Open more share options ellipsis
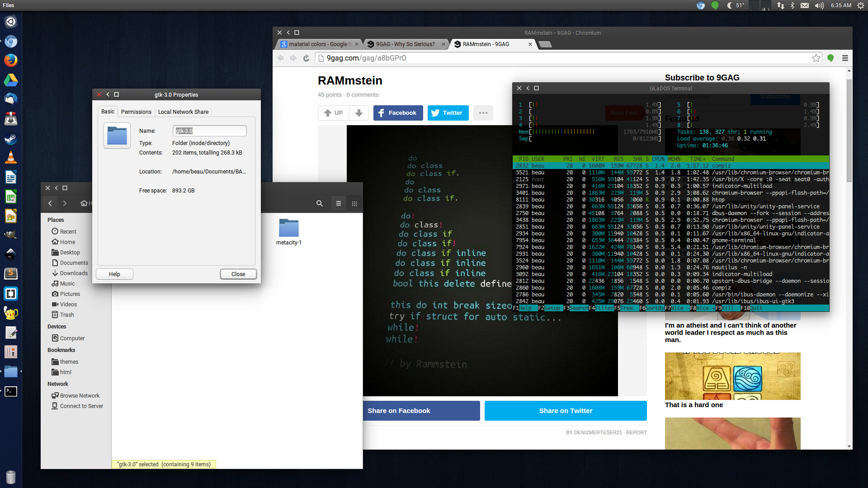 pyautogui.click(x=483, y=113)
